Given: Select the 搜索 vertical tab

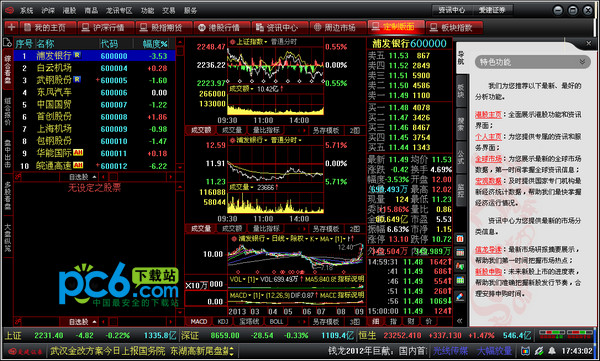Looking at the screenshot, I should (460, 124).
